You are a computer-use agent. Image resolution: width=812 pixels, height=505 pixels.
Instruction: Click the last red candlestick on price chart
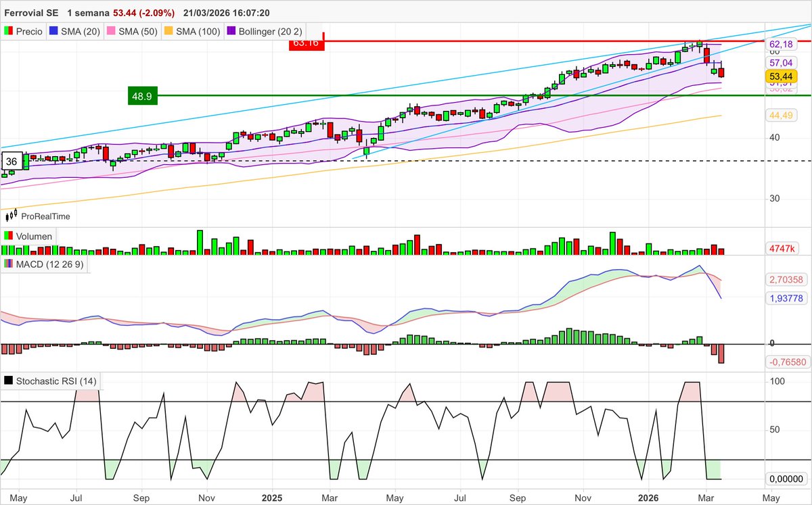(721, 72)
